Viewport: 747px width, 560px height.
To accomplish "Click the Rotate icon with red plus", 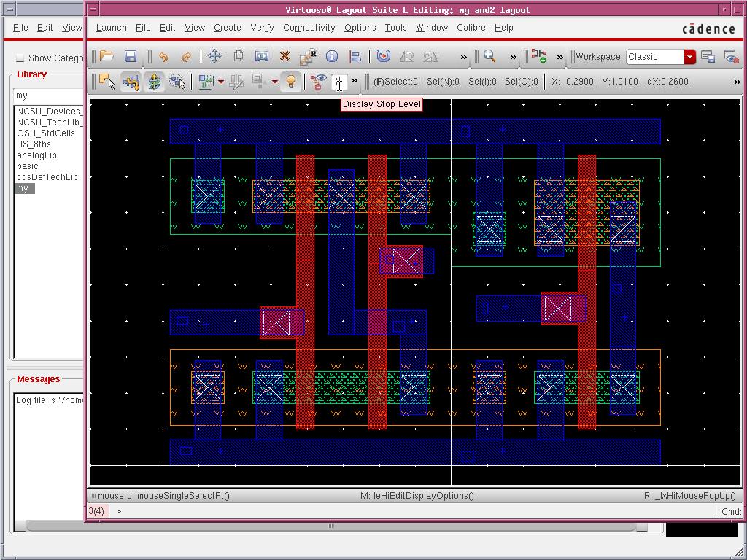I will 384,57.
